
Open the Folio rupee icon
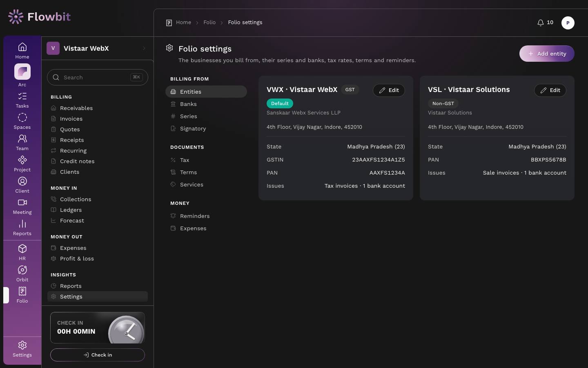click(x=22, y=295)
